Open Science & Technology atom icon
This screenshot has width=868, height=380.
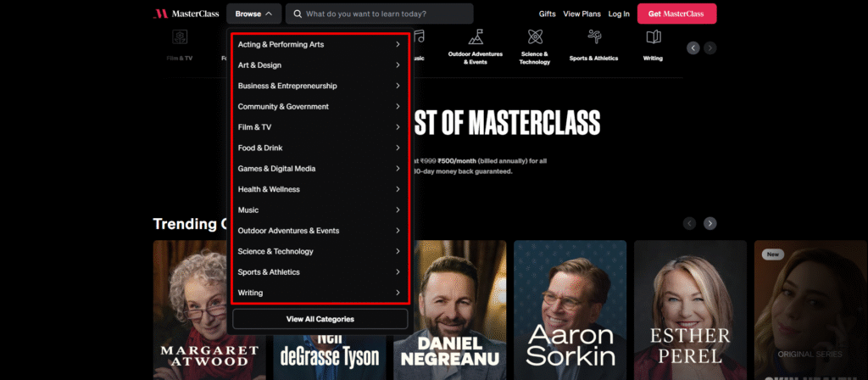[x=535, y=37]
